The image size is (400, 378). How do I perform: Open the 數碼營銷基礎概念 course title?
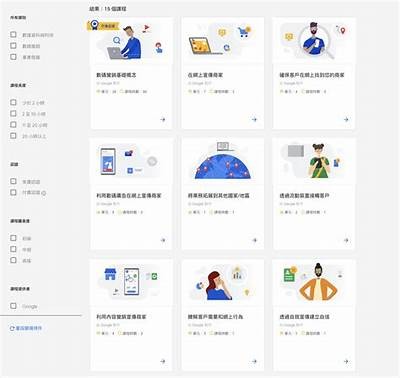coord(116,75)
